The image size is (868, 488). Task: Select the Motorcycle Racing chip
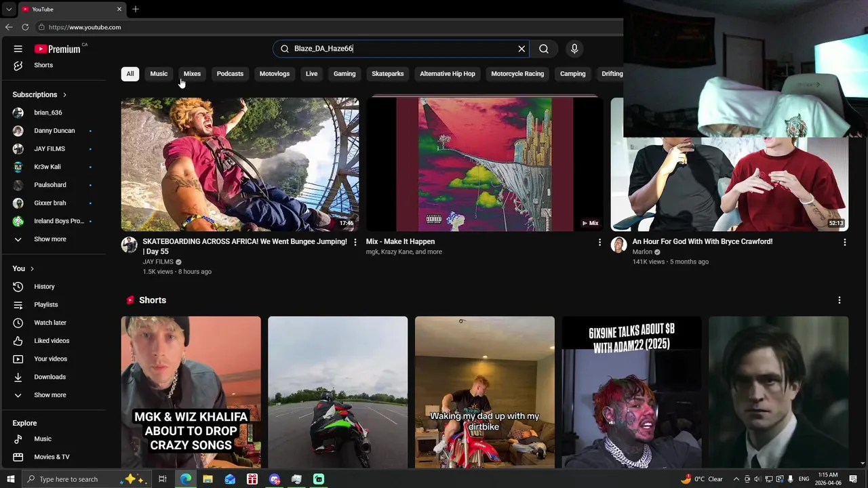pyautogui.click(x=517, y=74)
